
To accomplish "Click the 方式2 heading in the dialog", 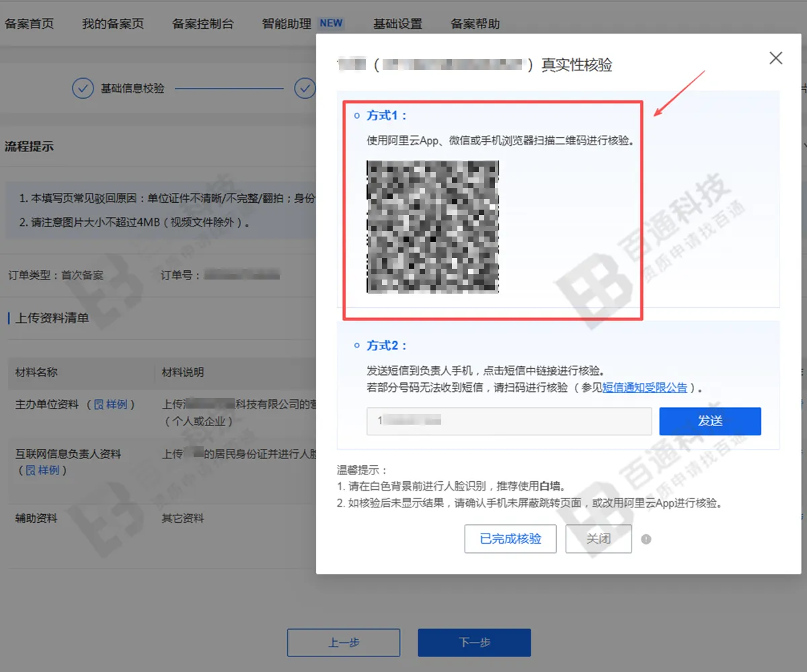I will pos(387,345).
